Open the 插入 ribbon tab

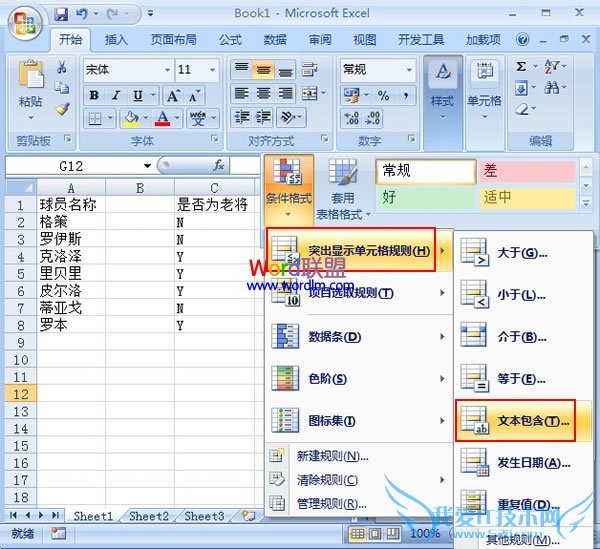click(116, 39)
